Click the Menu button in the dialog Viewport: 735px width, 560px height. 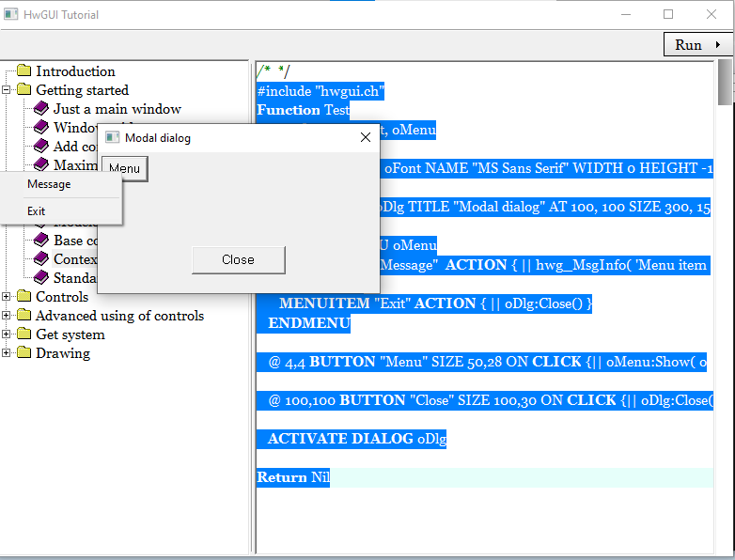coord(124,169)
